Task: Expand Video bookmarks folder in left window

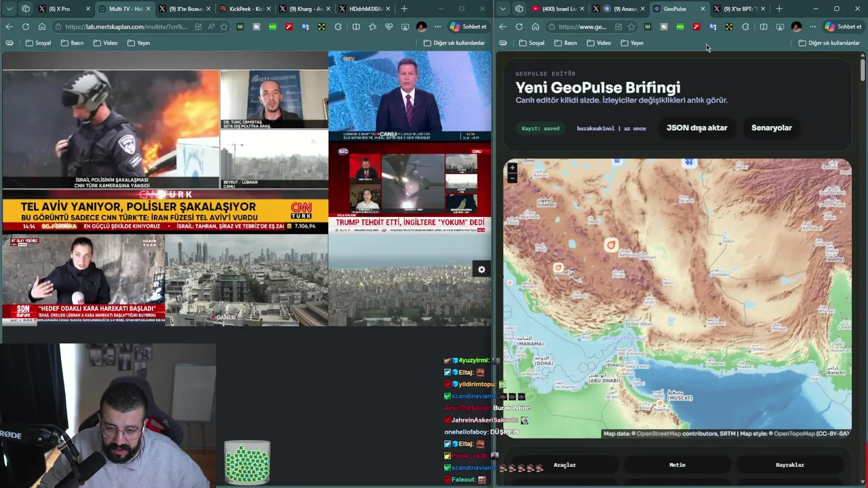Action: (x=105, y=43)
